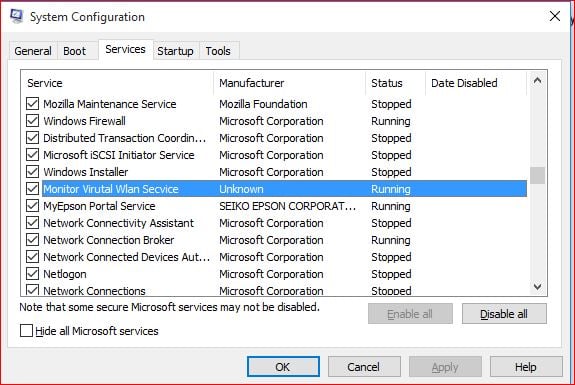575x385 pixels.
Task: Open Help for System Configuration
Action: click(x=526, y=367)
